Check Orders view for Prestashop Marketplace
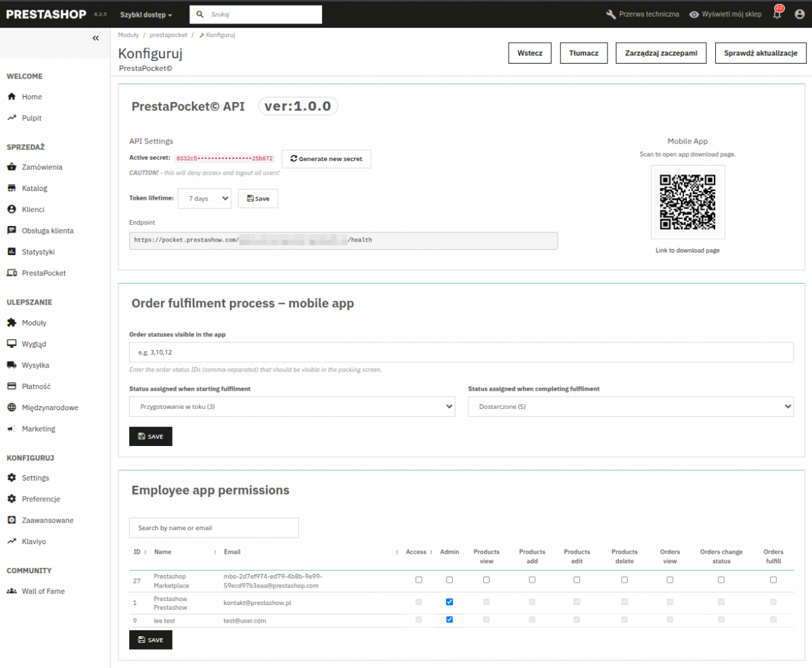The image size is (812, 668). 670,580
